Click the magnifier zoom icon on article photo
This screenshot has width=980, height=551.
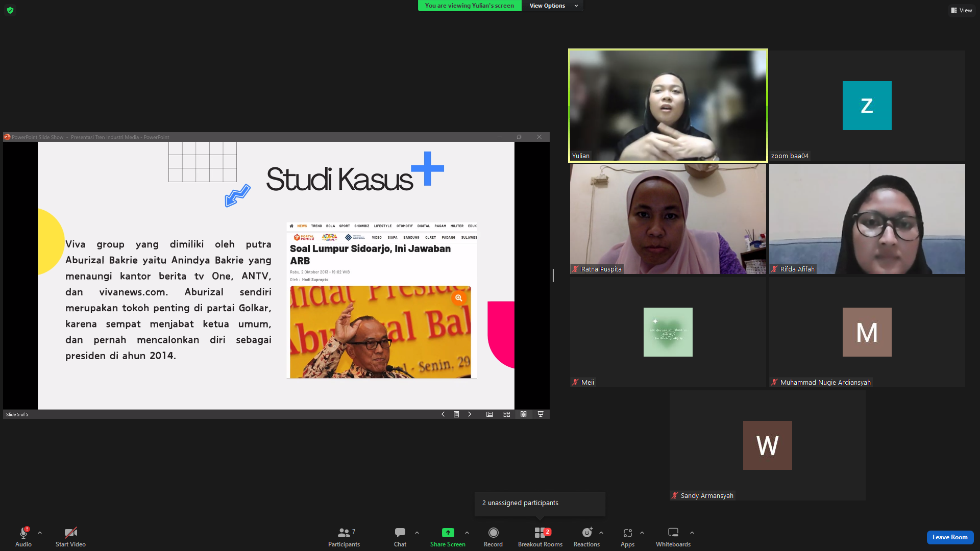click(459, 298)
